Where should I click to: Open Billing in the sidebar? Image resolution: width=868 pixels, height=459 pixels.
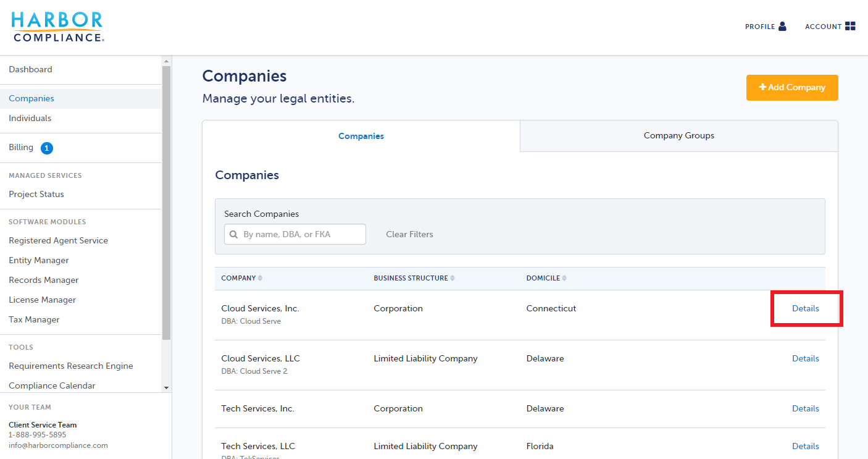[x=21, y=148]
